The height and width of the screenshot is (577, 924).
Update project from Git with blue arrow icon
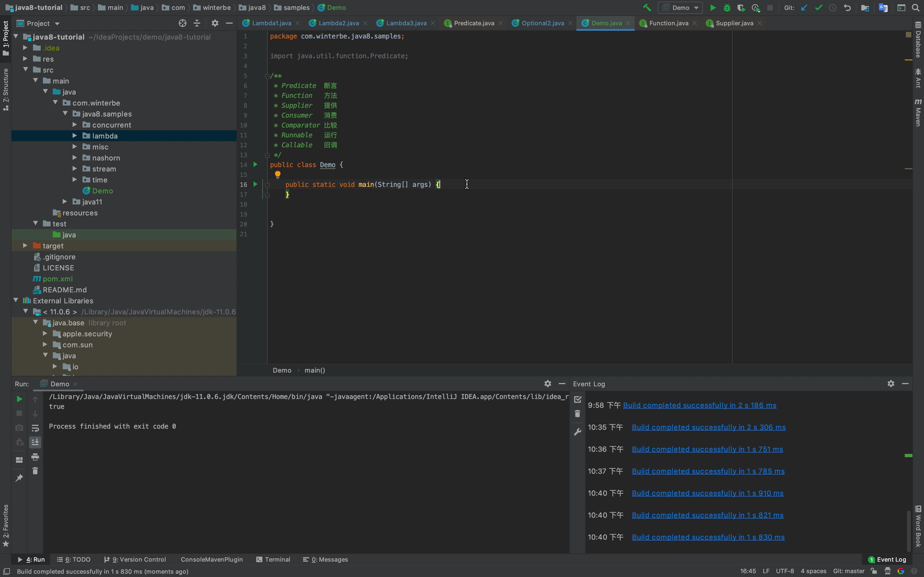pyautogui.click(x=804, y=8)
